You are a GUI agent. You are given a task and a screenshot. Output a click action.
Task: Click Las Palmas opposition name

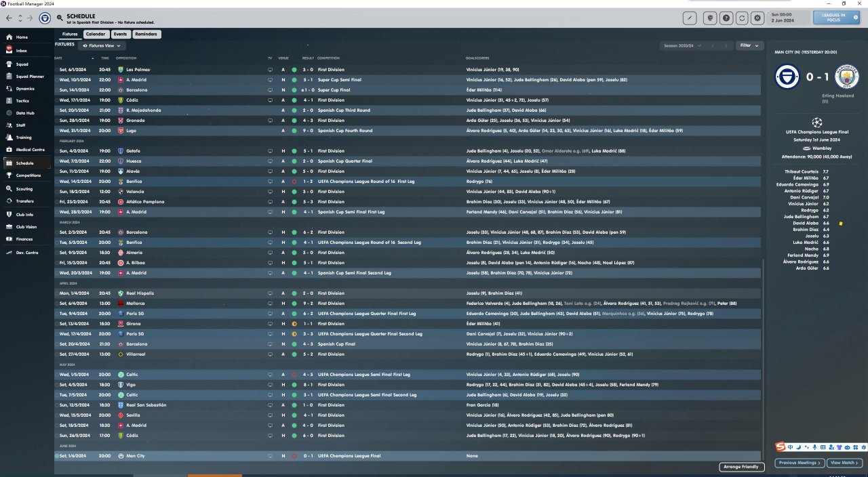click(138, 70)
